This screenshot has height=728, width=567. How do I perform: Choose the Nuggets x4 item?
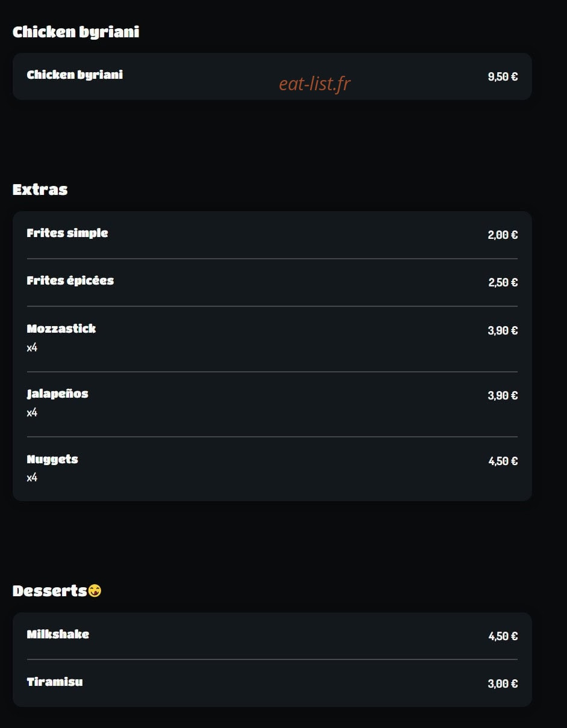tap(272, 469)
